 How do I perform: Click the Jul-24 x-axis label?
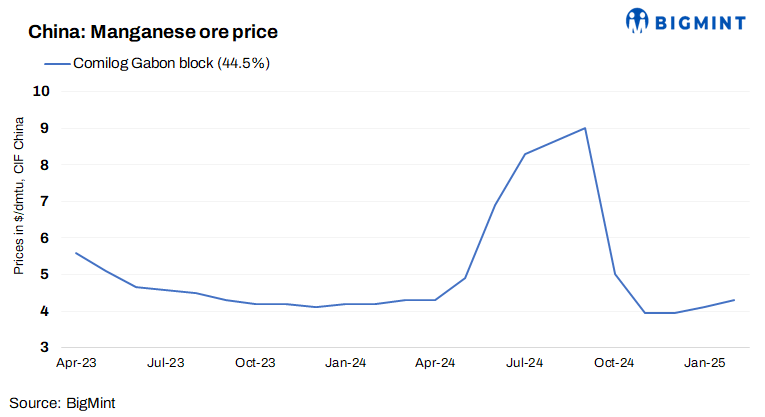point(524,363)
